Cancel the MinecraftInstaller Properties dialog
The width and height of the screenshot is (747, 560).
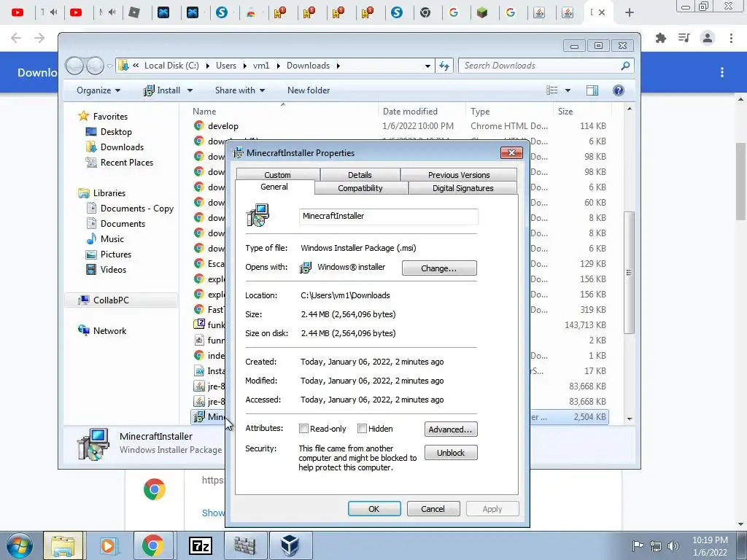click(x=433, y=508)
